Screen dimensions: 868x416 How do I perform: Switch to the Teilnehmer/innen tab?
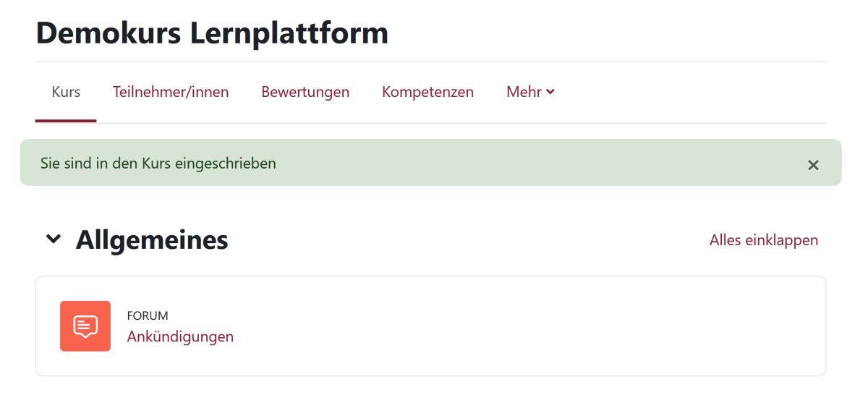[x=171, y=92]
